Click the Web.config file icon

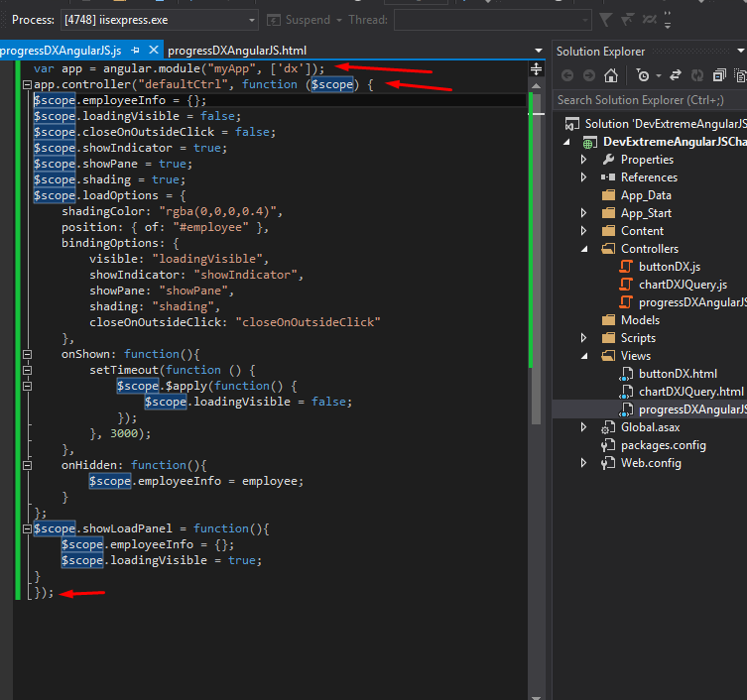pyautogui.click(x=608, y=463)
